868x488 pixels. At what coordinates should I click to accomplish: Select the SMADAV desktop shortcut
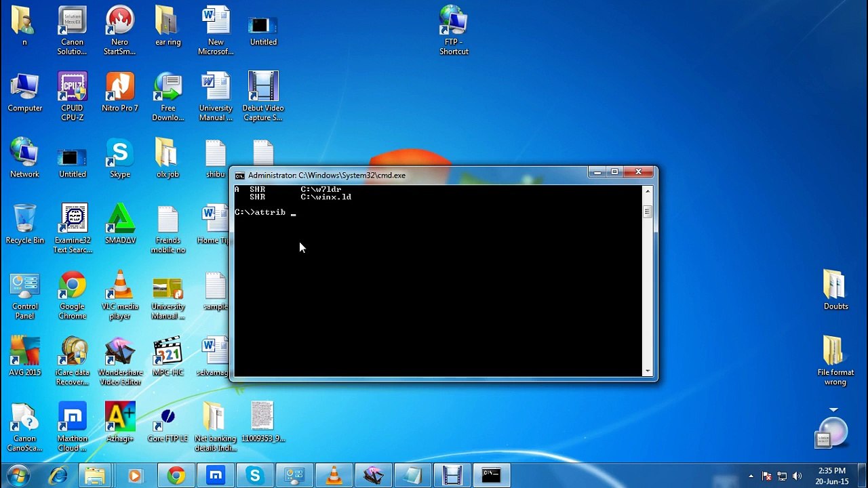click(120, 225)
